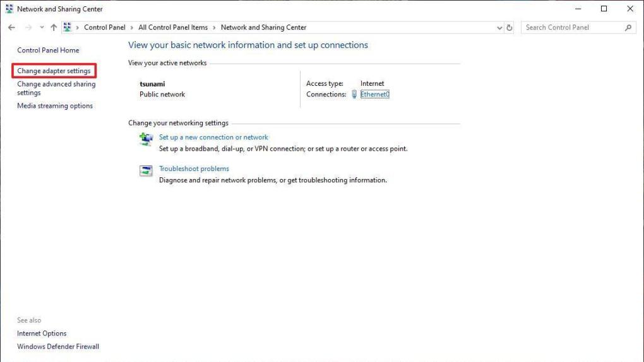Image resolution: width=644 pixels, height=362 pixels.
Task: Open Internet Options
Action: click(42, 333)
